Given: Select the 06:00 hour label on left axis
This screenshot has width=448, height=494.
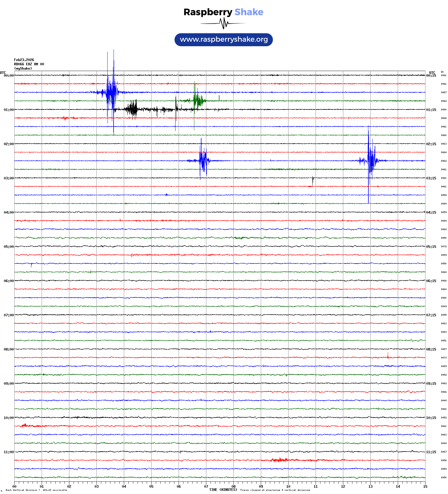Looking at the screenshot, I should click(x=9, y=281).
